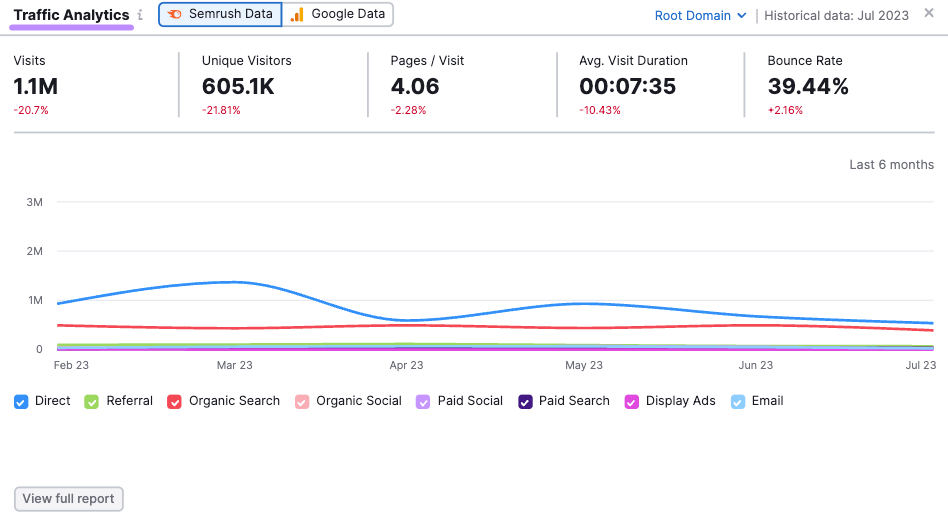Image resolution: width=948 pixels, height=523 pixels.
Task: Close the Traffic Analytics widget
Action: (x=929, y=14)
